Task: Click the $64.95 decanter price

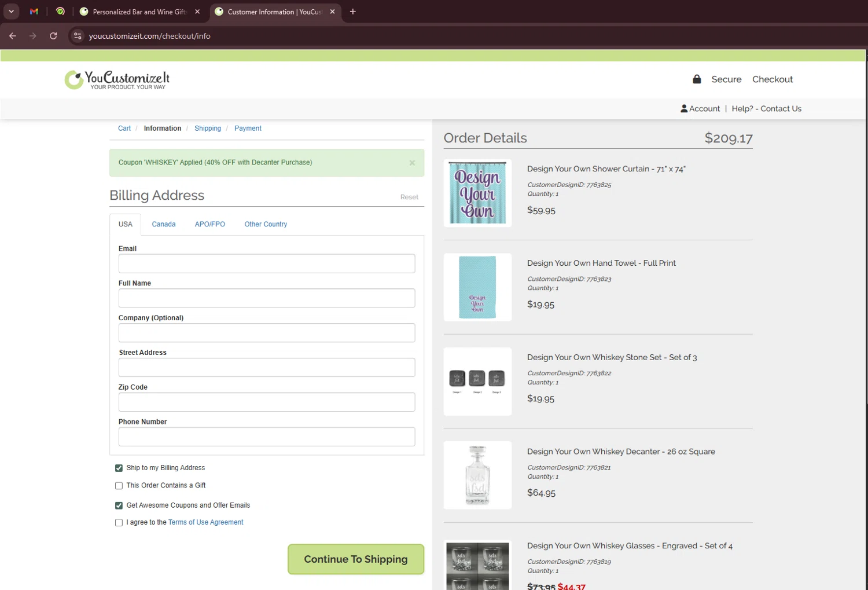Action: [x=541, y=493]
